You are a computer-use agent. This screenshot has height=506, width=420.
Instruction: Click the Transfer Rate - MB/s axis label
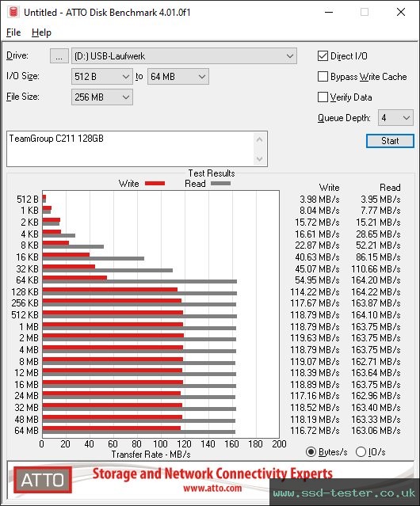[x=151, y=455]
